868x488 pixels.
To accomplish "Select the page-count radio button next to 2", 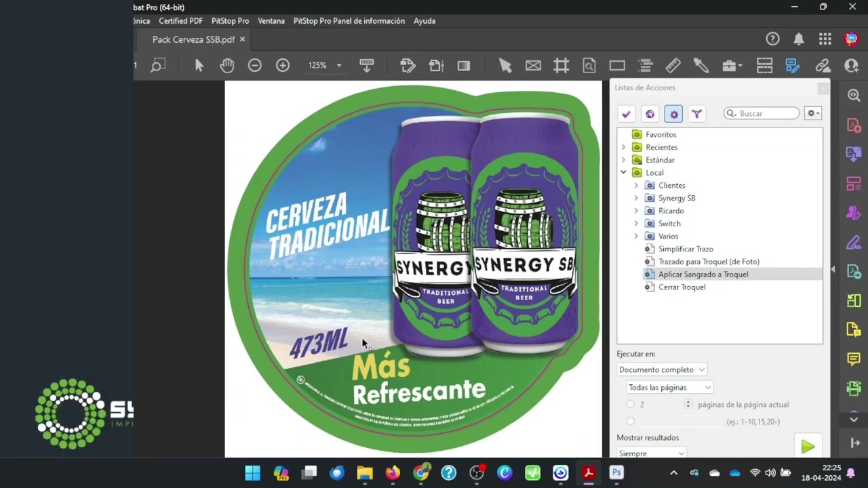I will 631,404.
